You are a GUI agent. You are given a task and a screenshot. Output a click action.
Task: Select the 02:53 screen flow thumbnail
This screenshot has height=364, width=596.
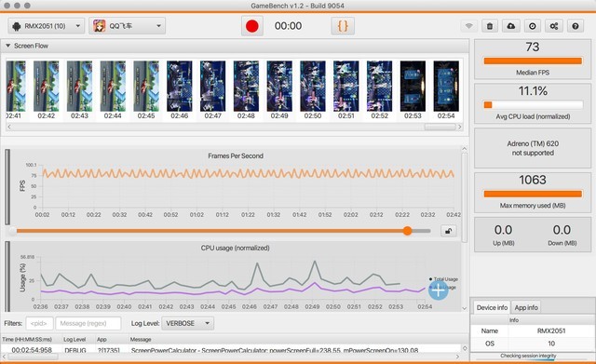(413, 89)
